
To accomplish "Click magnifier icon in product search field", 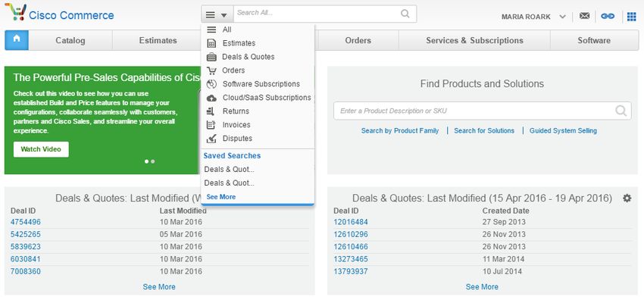I will point(621,111).
